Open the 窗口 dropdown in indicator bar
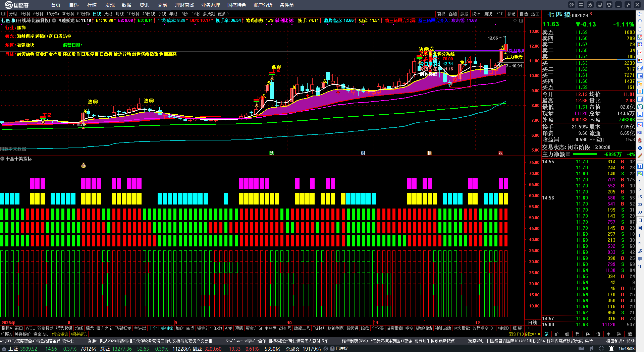Image resolution: width=644 pixels, height=352 pixels. coord(19,328)
